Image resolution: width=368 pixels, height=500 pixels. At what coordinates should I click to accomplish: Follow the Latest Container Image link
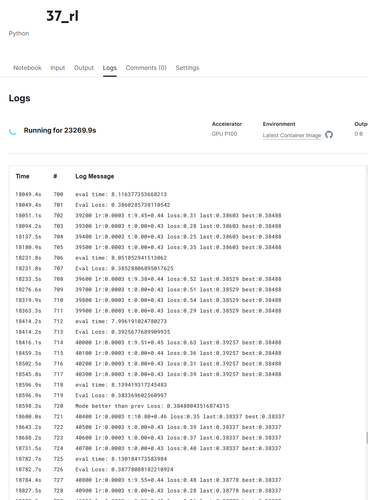pyautogui.click(x=292, y=135)
